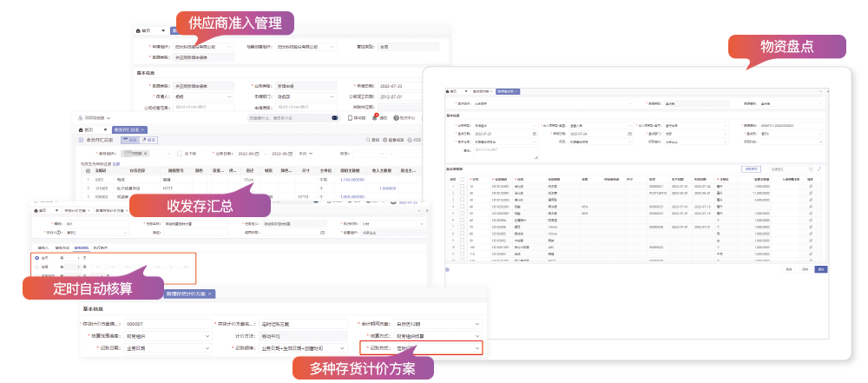Click the 知识中心 help icon

[397, 117]
